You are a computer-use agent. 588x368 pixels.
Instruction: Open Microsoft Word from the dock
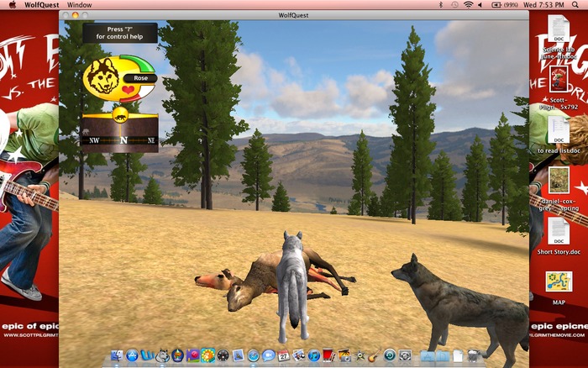pyautogui.click(x=147, y=355)
